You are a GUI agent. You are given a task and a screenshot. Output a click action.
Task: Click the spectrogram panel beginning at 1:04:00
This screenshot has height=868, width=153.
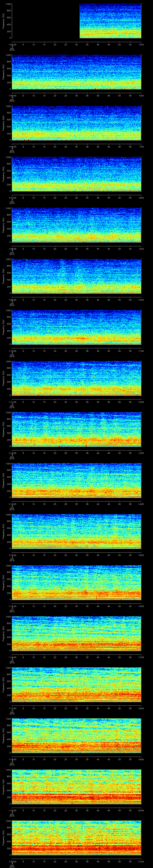tap(77, 21)
